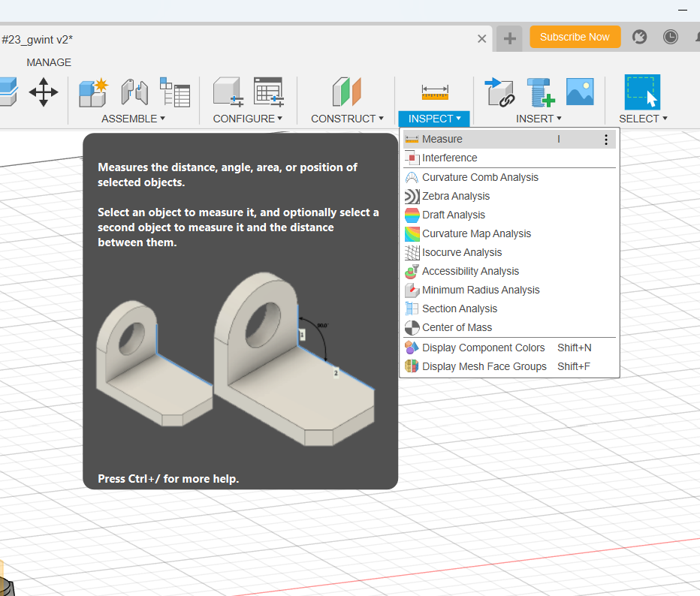Select Interference in the Inspect menu
This screenshot has height=596, width=700.
point(509,158)
